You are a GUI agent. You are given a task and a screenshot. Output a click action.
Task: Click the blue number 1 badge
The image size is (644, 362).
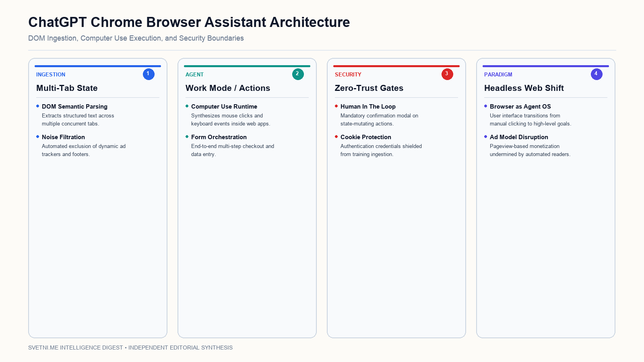tap(149, 74)
